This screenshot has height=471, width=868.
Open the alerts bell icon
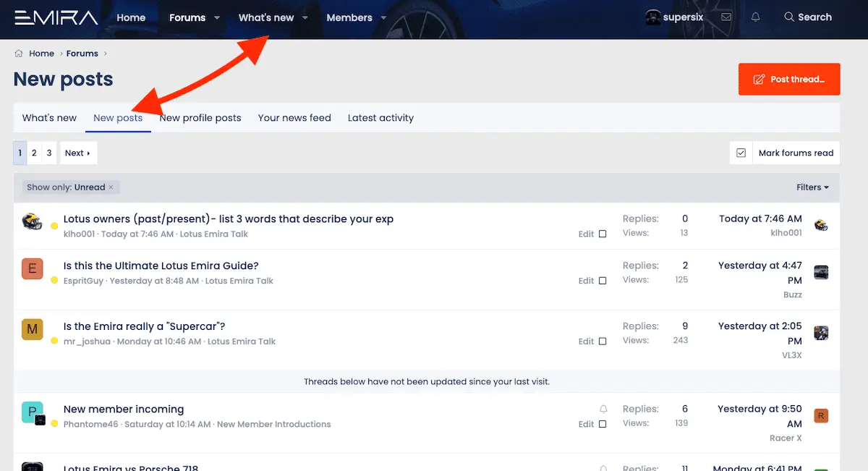[756, 17]
